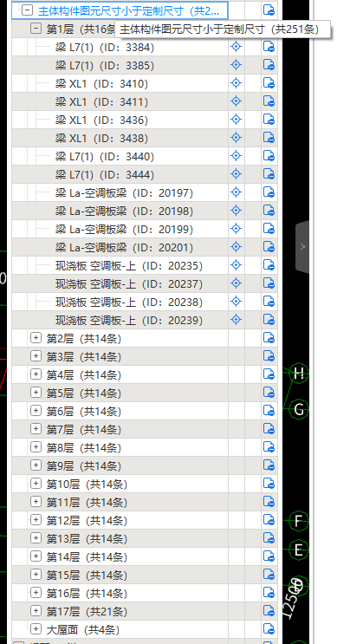Locate beam XL1 ID 3410 in model
This screenshot has height=644, width=337.
coord(236,83)
